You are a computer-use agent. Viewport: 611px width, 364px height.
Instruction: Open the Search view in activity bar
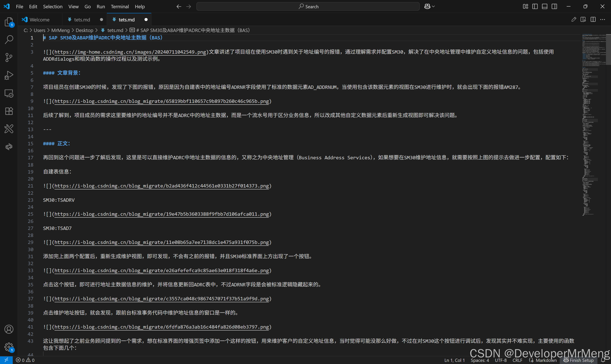pyautogui.click(x=9, y=39)
